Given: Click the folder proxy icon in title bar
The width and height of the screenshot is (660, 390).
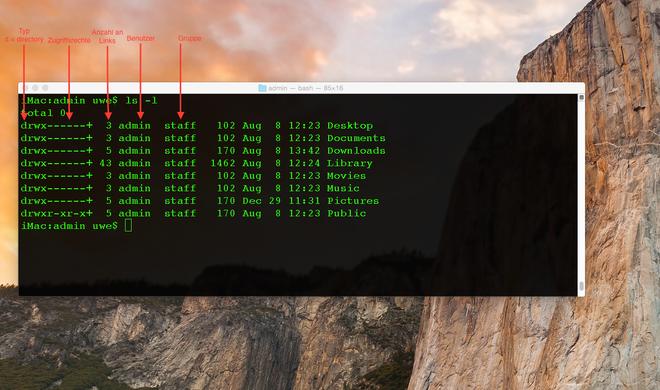Looking at the screenshot, I should point(262,88).
